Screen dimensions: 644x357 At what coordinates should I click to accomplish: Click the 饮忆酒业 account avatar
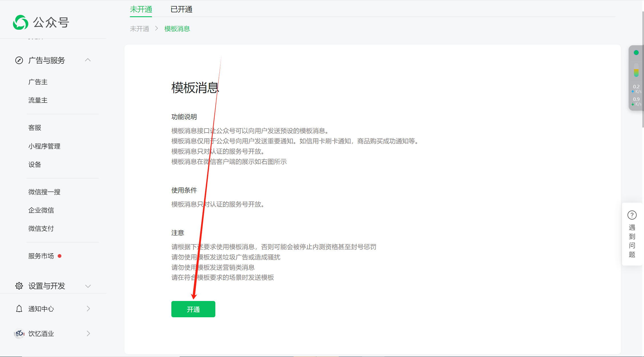(x=19, y=334)
